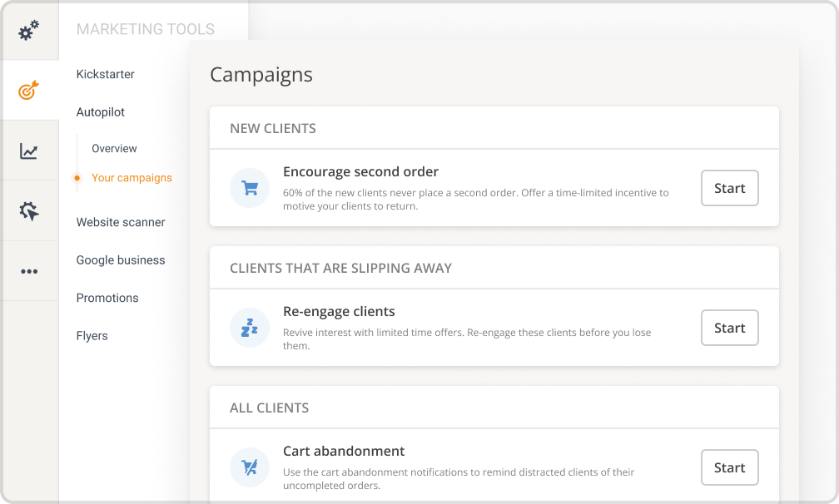The width and height of the screenshot is (839, 504).
Task: Expand the NEW CLIENTS section header
Action: (x=273, y=128)
